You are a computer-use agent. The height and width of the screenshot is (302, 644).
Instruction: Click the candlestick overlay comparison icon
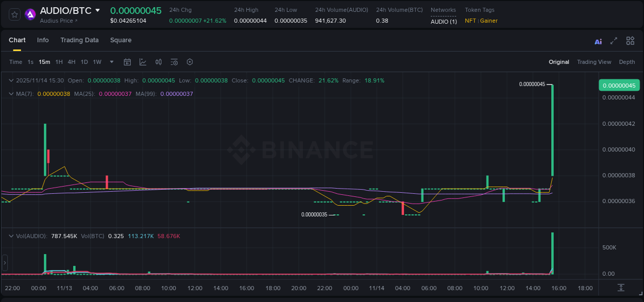tap(158, 62)
